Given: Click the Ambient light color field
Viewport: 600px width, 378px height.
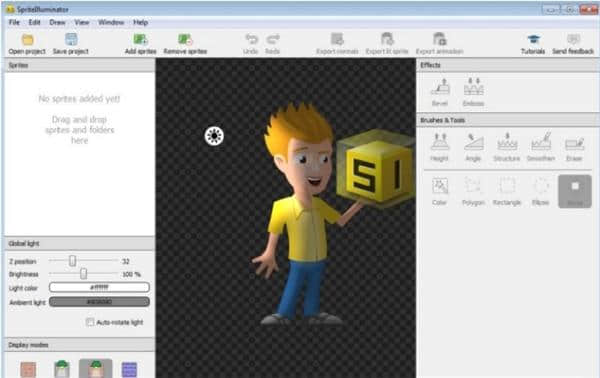Looking at the screenshot, I should pos(99,302).
